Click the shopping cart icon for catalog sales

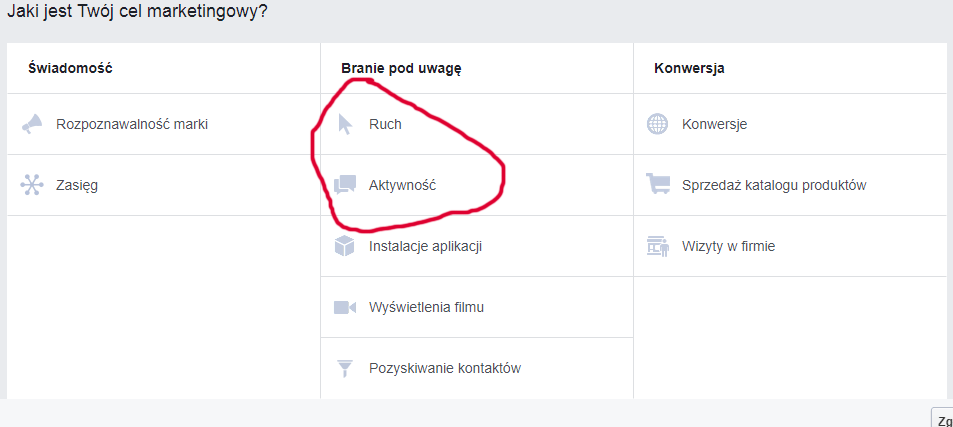[x=657, y=185]
